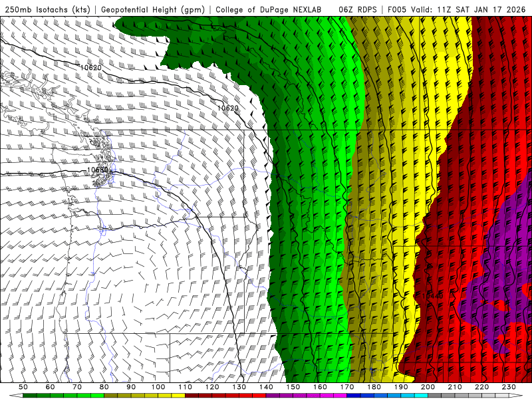Select the 130 knot scale label
This screenshot has width=532, height=399.
(x=239, y=387)
